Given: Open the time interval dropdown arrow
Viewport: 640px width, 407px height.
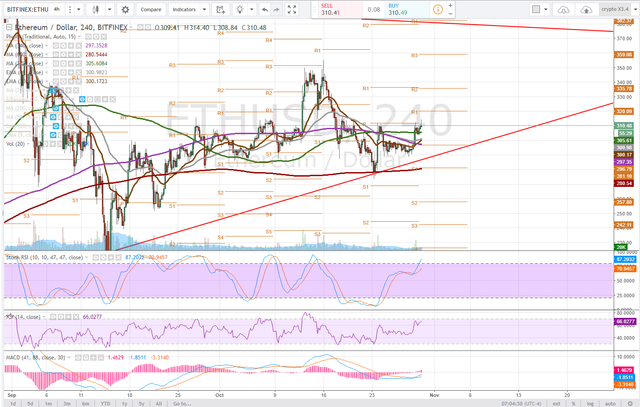Looking at the screenshot, I should (79, 9).
